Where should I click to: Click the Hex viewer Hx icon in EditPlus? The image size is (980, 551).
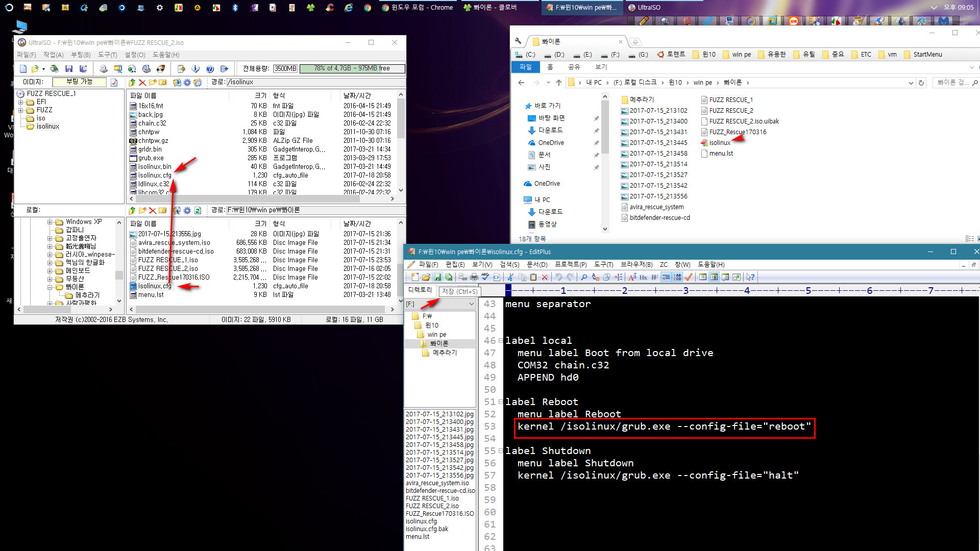pyautogui.click(x=643, y=277)
